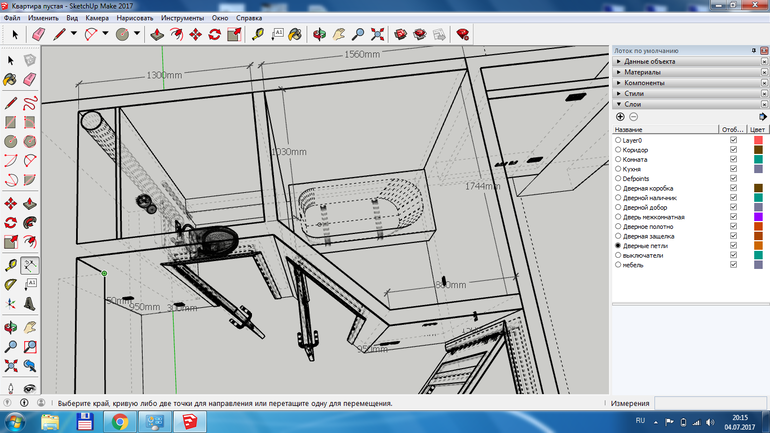Image resolution: width=770 pixels, height=433 pixels.
Task: Open the Камера menu
Action: (x=97, y=18)
